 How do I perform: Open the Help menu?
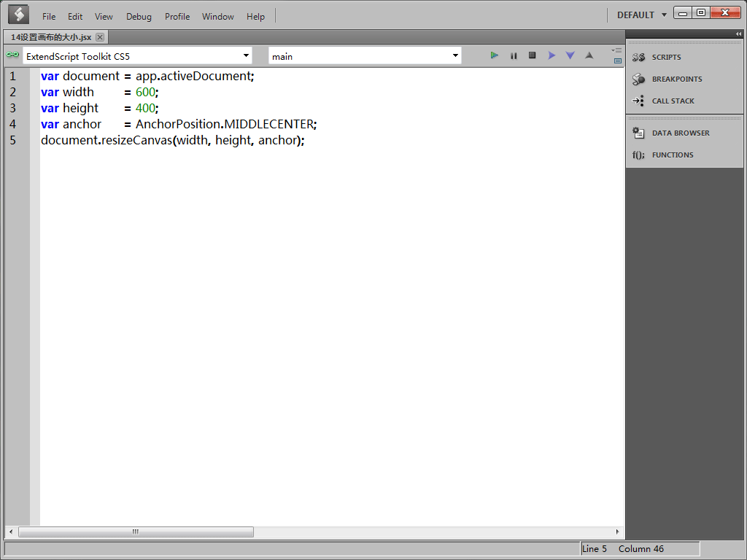255,16
